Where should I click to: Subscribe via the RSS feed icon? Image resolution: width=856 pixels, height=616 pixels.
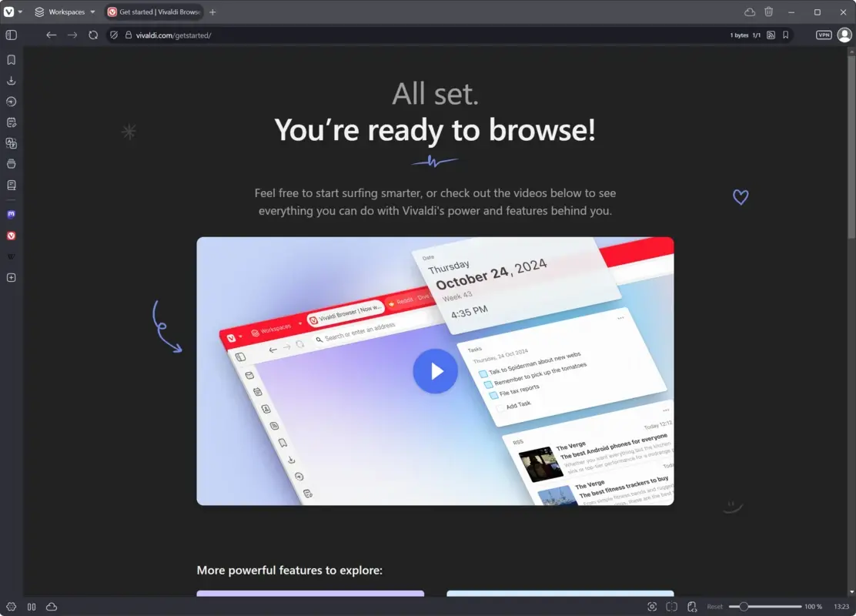coord(771,35)
